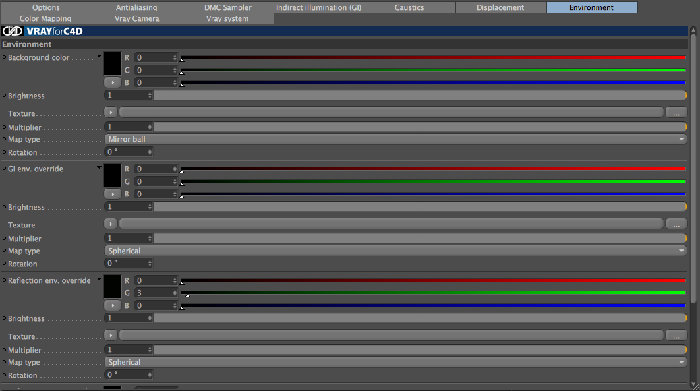Click the Background color black swatch
Image resolution: width=700 pixels, height=391 pixels.
coord(112,63)
